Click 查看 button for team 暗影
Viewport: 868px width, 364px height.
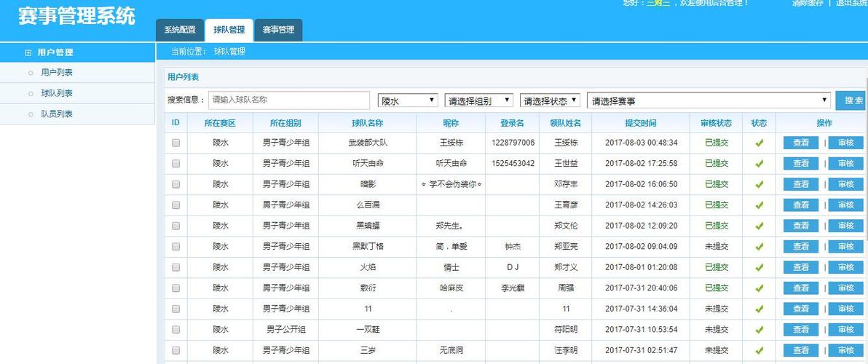click(800, 185)
